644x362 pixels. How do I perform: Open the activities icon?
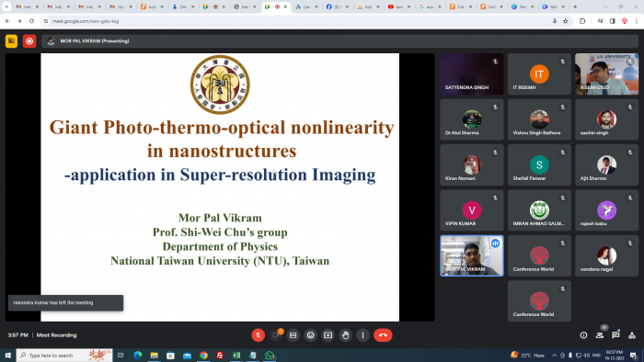pyautogui.click(x=632, y=335)
